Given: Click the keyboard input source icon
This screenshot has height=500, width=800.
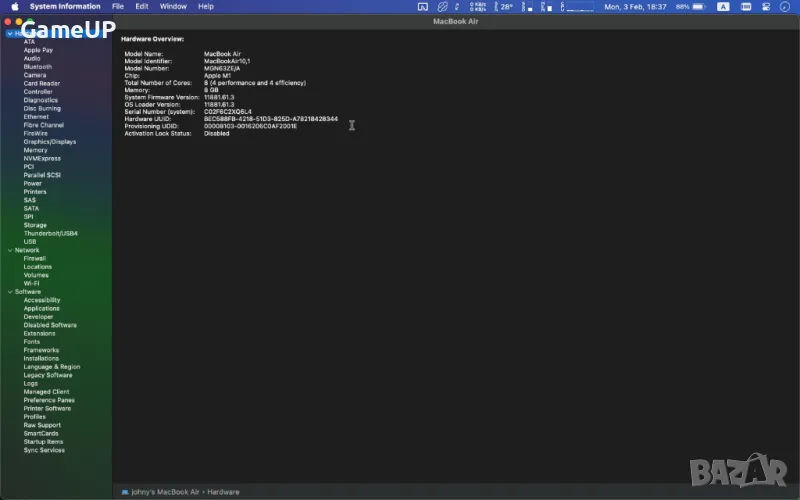Looking at the screenshot, I should [x=723, y=6].
